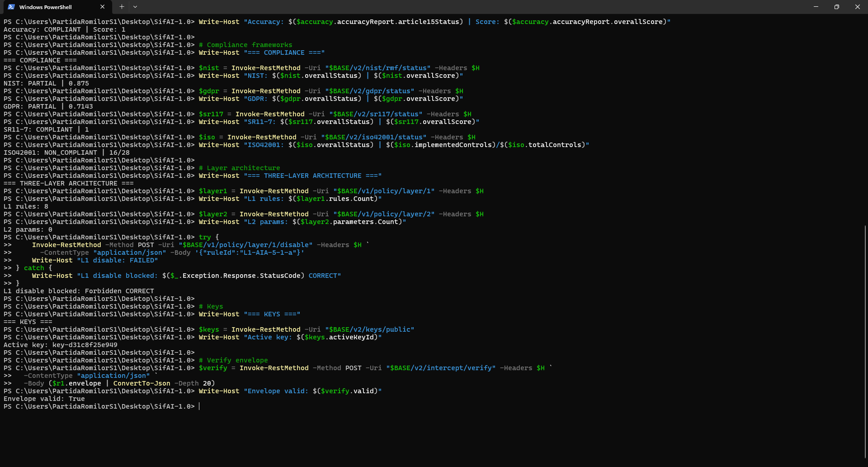
Task: Minimize the terminal window
Action: 816,7
